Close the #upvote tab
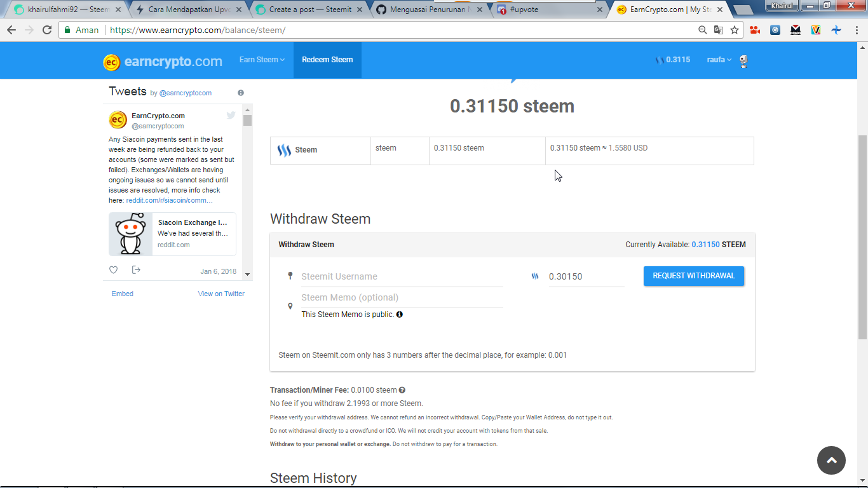 [x=600, y=10]
